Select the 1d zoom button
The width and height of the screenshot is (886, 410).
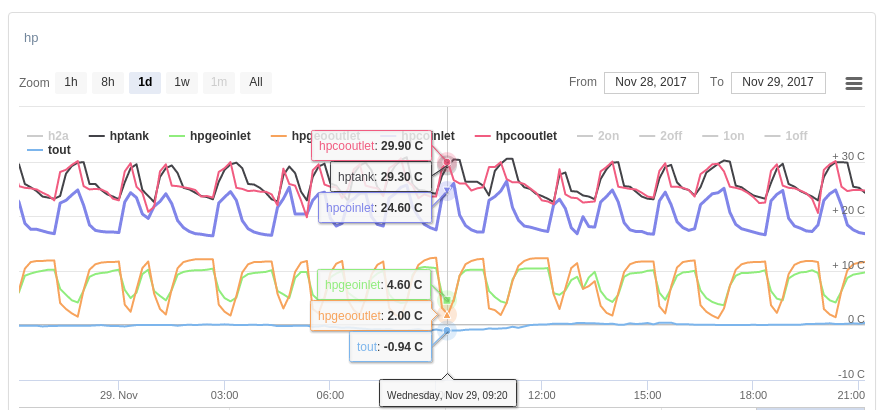click(145, 82)
